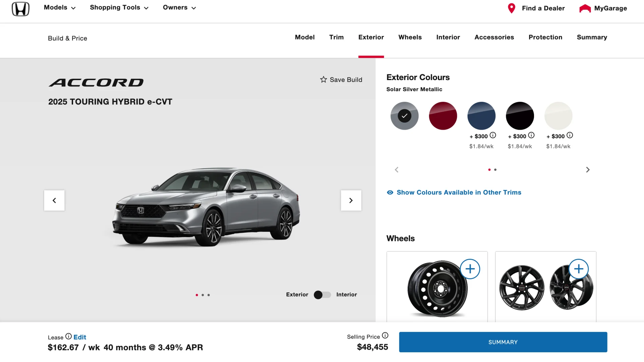Expand the Models dropdown menu
644x362 pixels.
(x=60, y=8)
